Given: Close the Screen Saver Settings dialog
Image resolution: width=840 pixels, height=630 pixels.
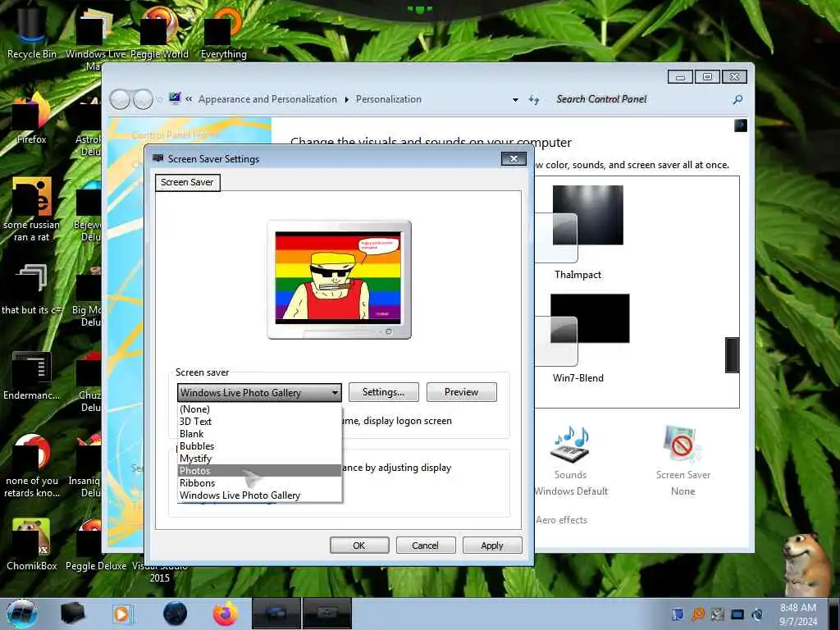Looking at the screenshot, I should click(x=514, y=158).
